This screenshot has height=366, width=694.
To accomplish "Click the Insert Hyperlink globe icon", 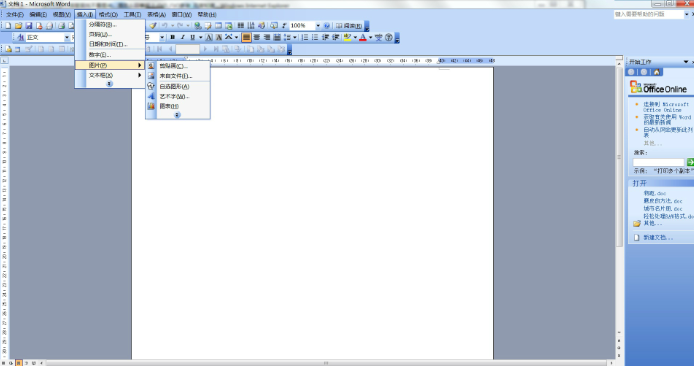I will (x=198, y=26).
